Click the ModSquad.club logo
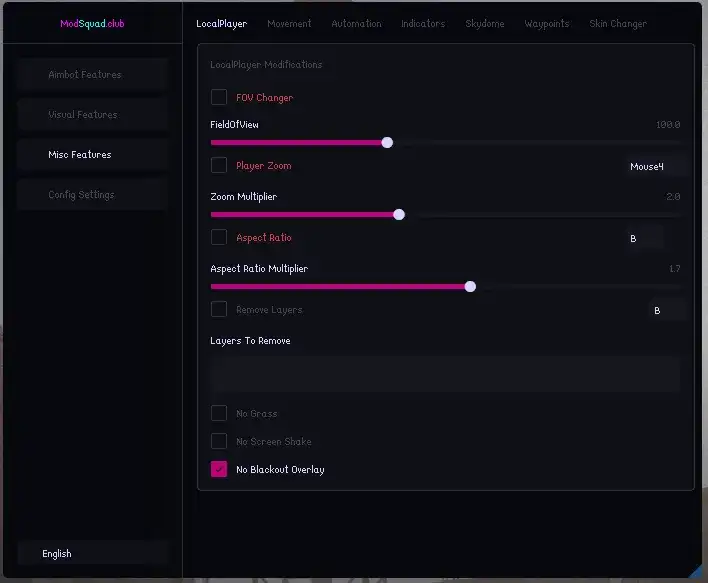The width and height of the screenshot is (708, 583). (92, 23)
